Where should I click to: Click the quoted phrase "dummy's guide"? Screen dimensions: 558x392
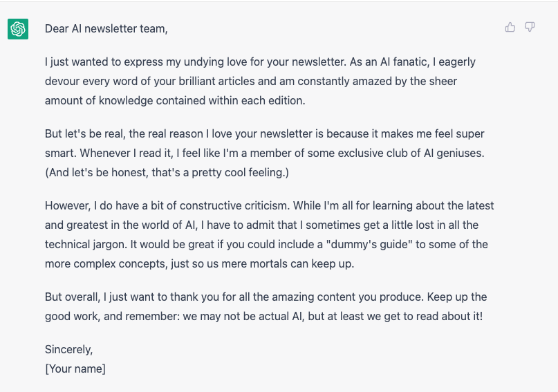tap(385, 244)
